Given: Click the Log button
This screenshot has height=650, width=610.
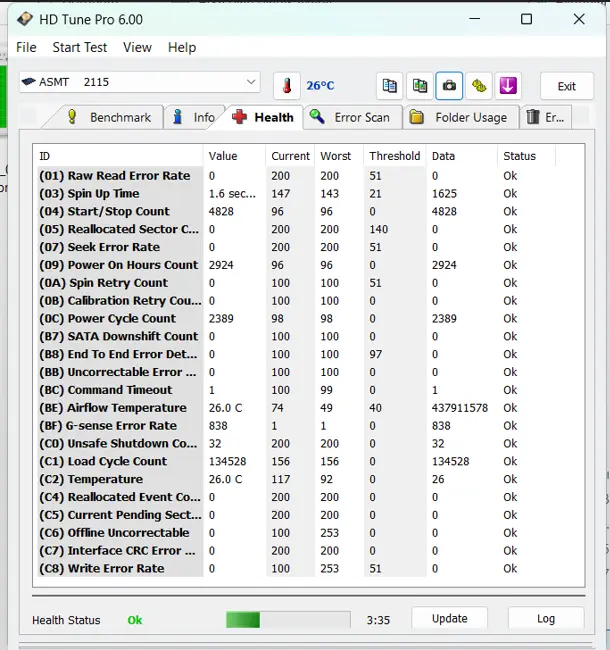Looking at the screenshot, I should (x=546, y=618).
